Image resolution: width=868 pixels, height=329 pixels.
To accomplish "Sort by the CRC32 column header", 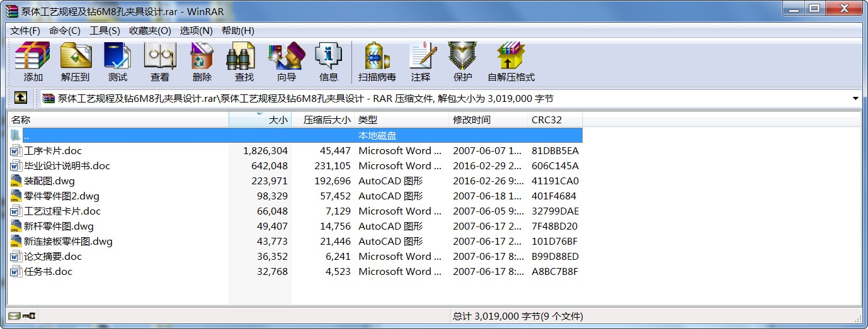I will (555, 120).
